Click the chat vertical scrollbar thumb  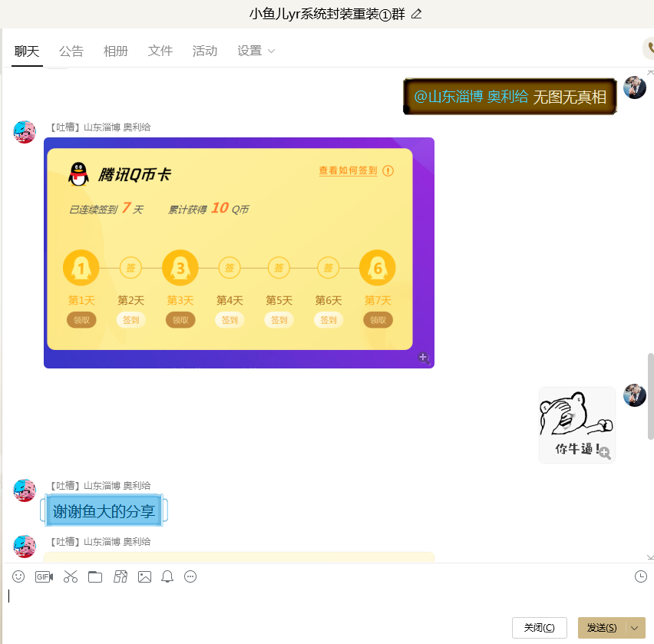coord(651,396)
